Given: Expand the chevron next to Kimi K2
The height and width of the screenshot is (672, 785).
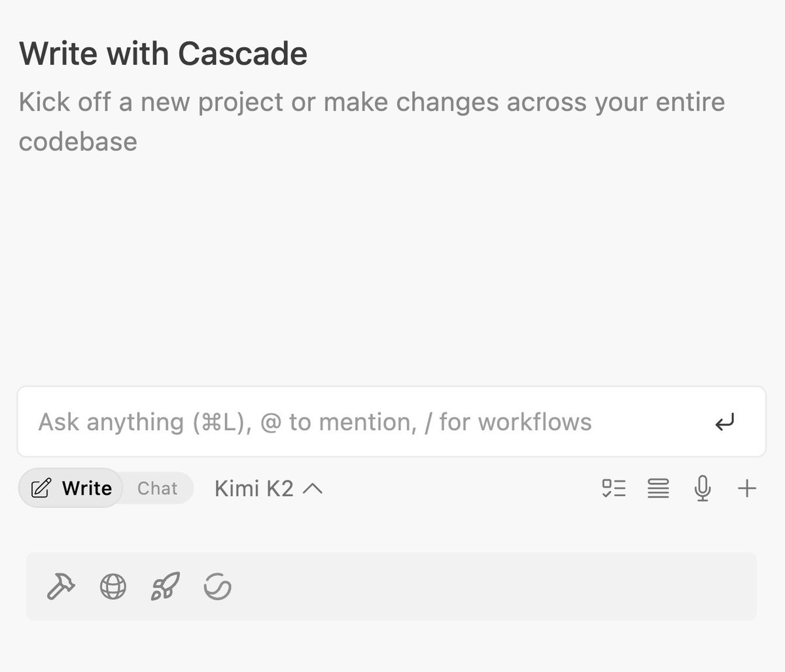Looking at the screenshot, I should [x=313, y=488].
